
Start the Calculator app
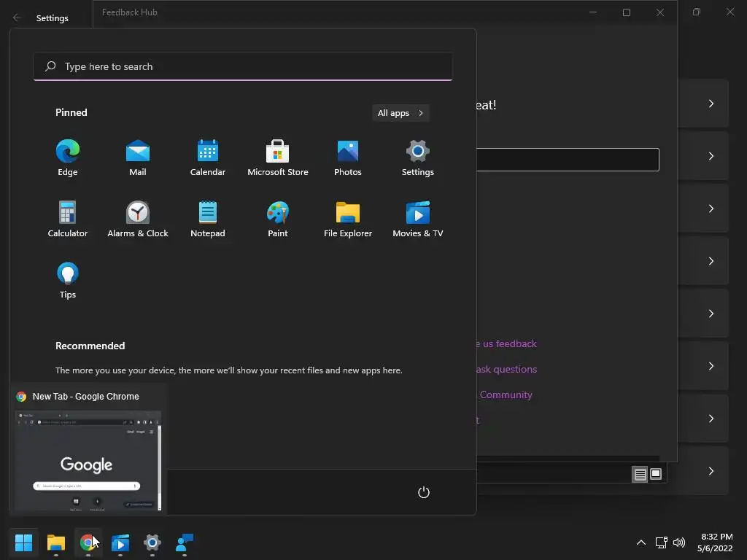point(68,219)
